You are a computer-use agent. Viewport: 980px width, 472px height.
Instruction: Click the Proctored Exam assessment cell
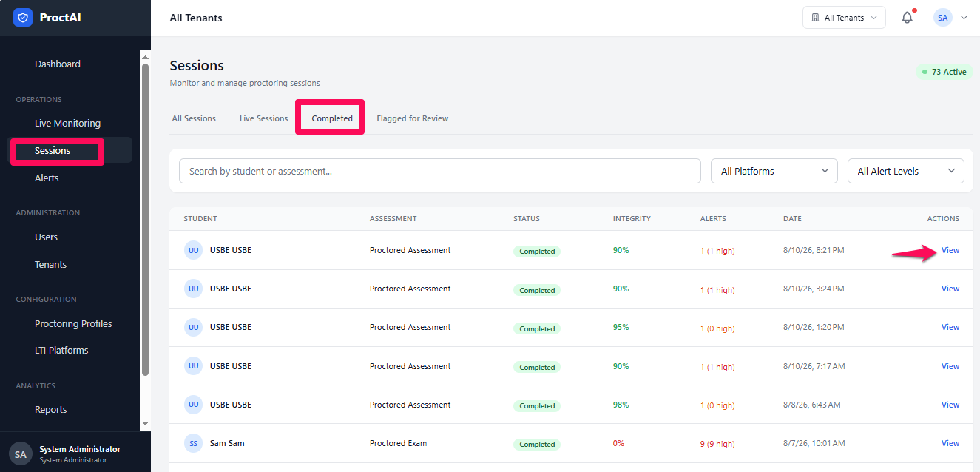[398, 443]
